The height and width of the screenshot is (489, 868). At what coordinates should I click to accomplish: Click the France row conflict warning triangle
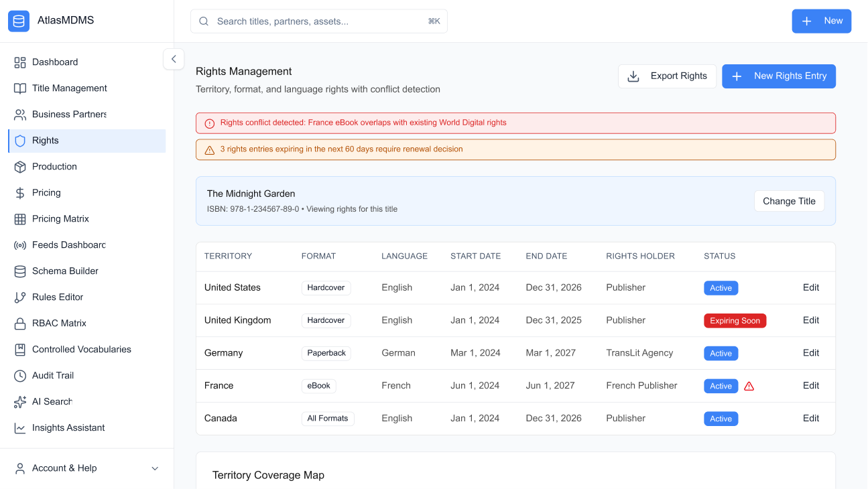click(749, 386)
